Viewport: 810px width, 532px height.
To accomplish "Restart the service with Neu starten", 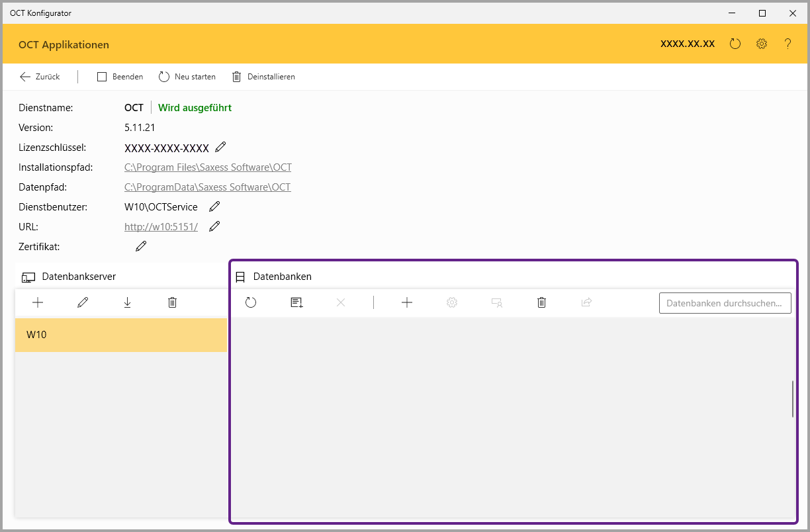I will pyautogui.click(x=187, y=77).
